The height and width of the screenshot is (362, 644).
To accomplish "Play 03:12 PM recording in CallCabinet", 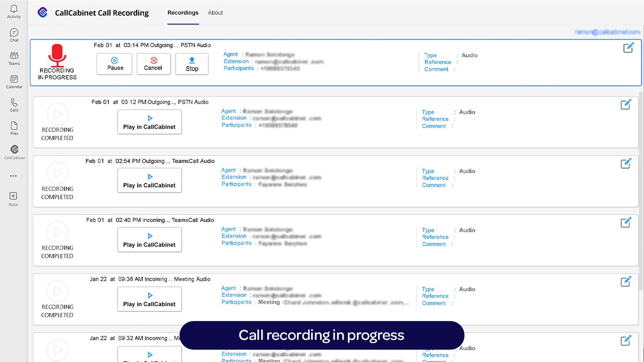I will pos(149,122).
